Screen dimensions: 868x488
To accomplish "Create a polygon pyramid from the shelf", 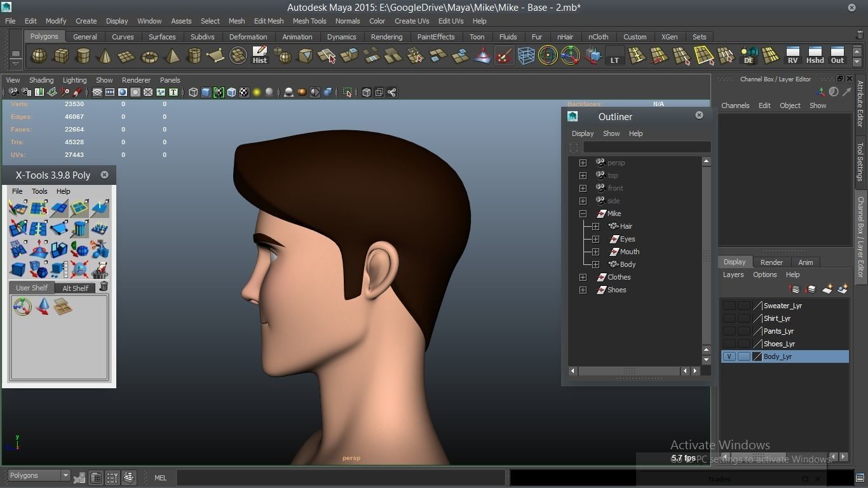I will [172, 56].
